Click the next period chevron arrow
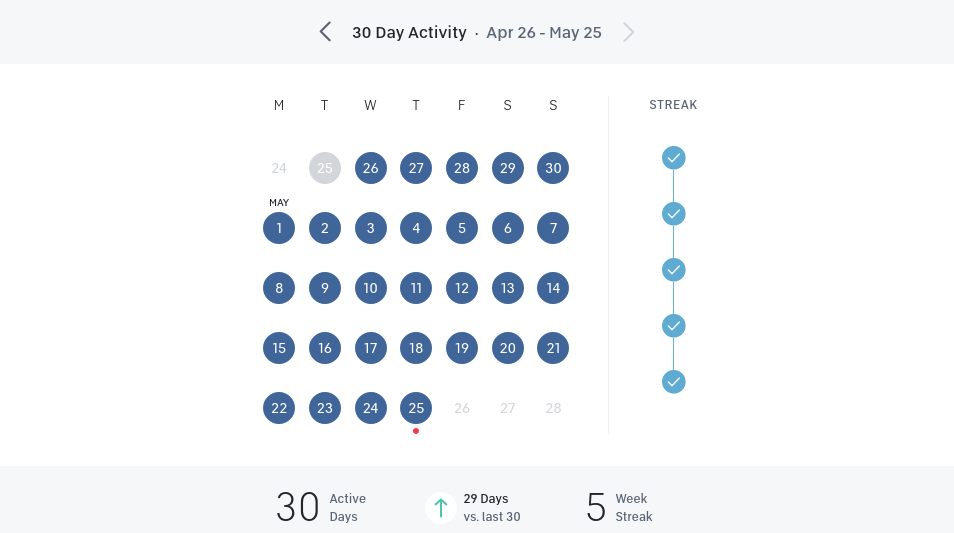Viewport: 954px width, 533px height. point(628,32)
